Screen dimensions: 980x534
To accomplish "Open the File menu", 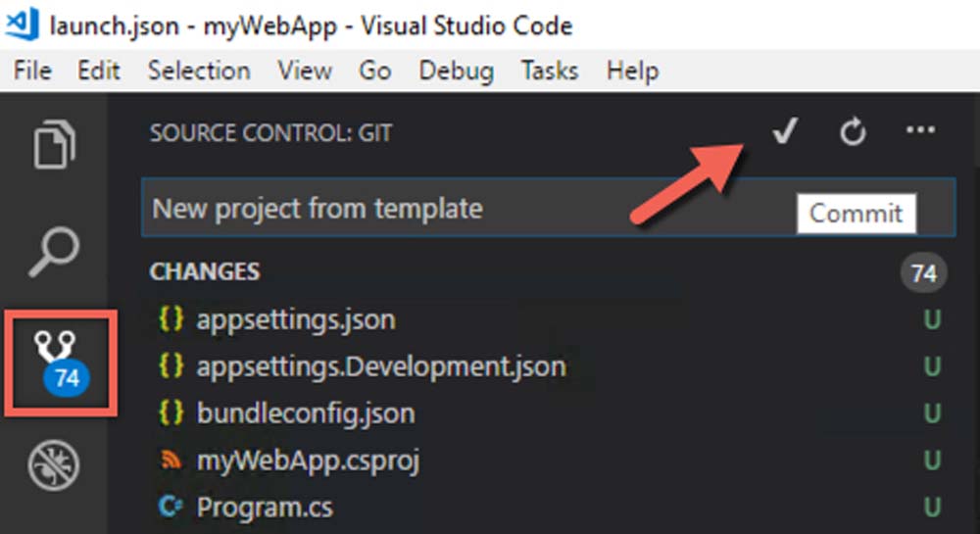I will point(33,71).
